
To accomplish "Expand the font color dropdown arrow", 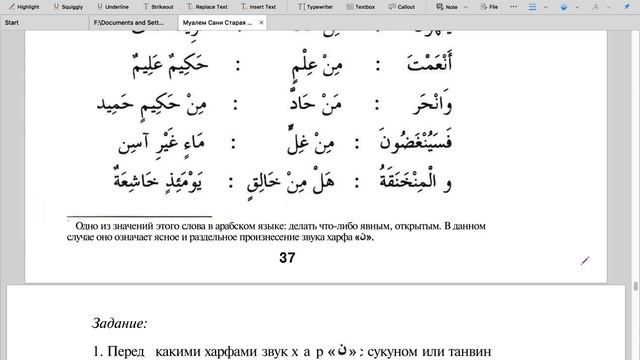I will click(x=609, y=7).
